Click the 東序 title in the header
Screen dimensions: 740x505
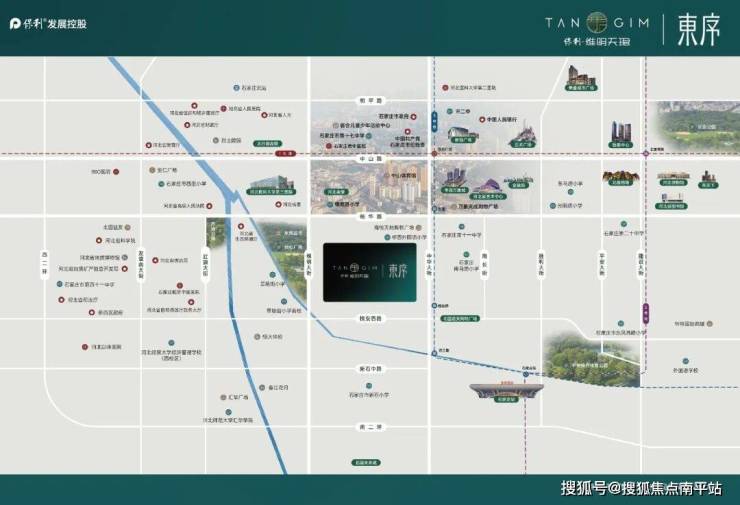pyautogui.click(x=698, y=30)
